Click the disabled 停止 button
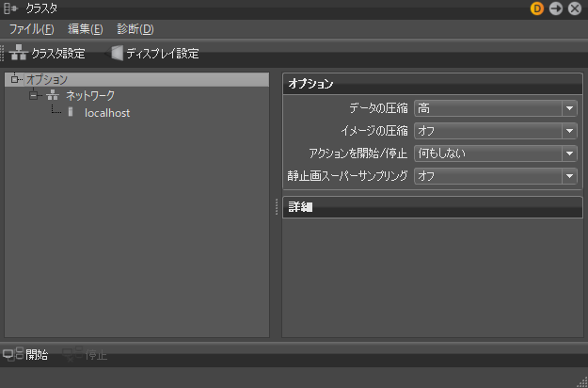 (x=85, y=354)
